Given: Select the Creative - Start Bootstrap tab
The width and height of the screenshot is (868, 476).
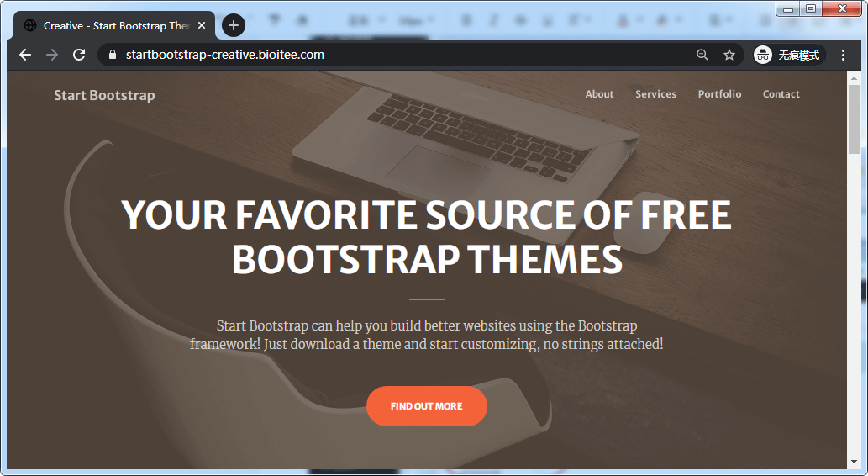Looking at the screenshot, I should (x=113, y=25).
